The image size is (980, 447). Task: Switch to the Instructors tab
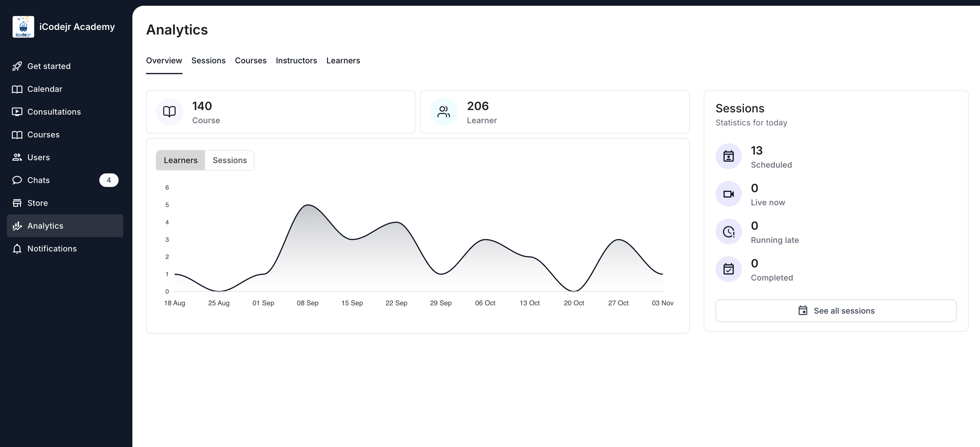(296, 61)
